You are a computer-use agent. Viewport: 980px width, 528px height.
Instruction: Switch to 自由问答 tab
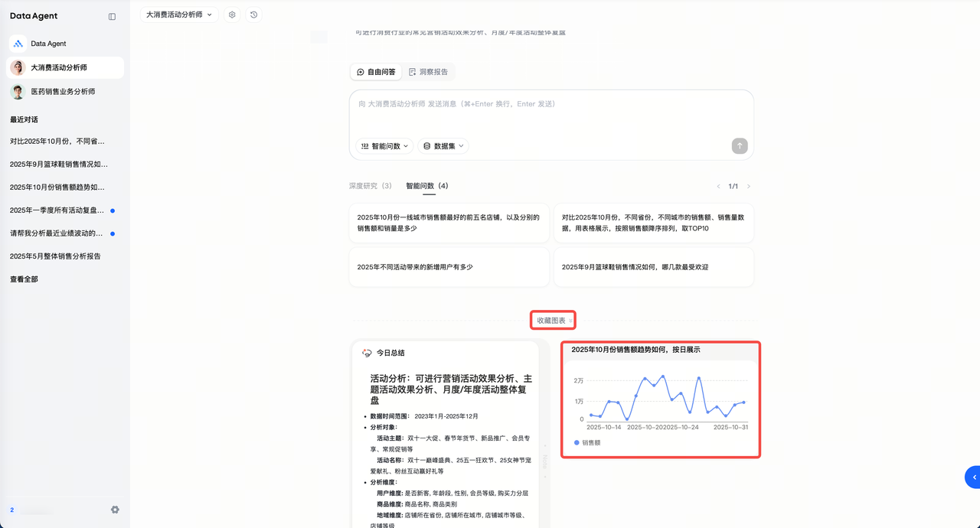pos(376,72)
